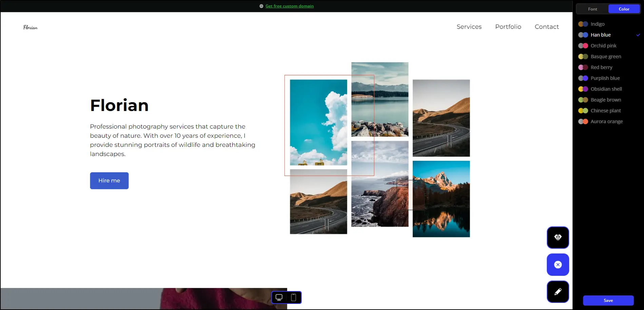Select the Color tab
This screenshot has height=310, width=644.
624,9
